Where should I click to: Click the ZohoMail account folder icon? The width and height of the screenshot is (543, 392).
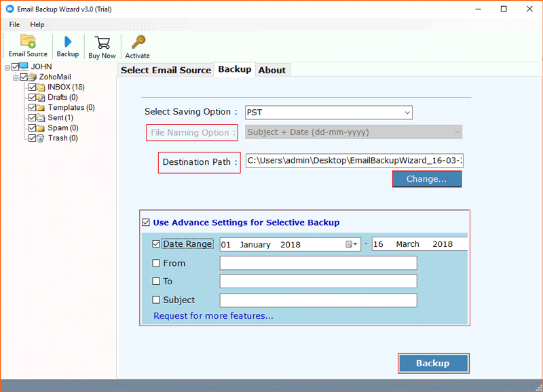(32, 77)
